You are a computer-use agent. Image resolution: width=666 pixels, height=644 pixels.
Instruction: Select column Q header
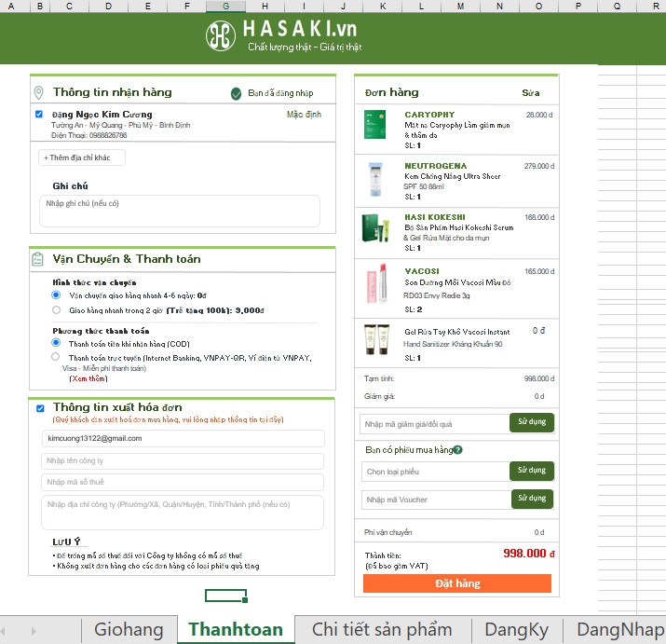pyautogui.click(x=617, y=6)
